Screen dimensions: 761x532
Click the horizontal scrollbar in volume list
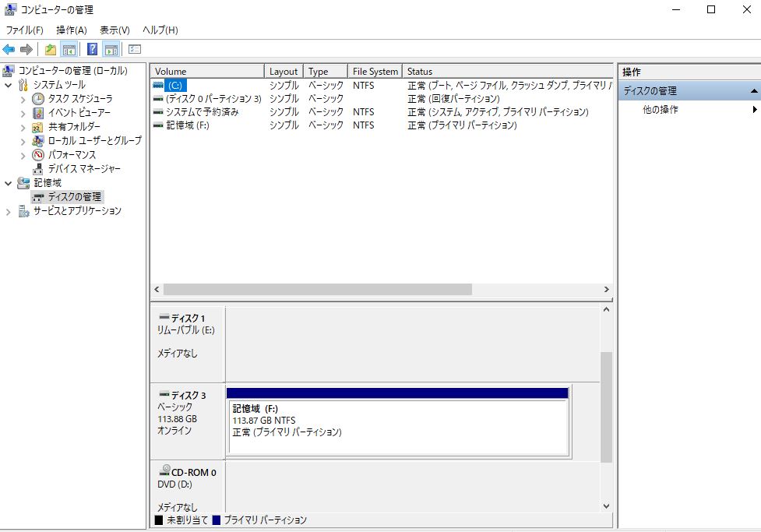click(x=312, y=289)
